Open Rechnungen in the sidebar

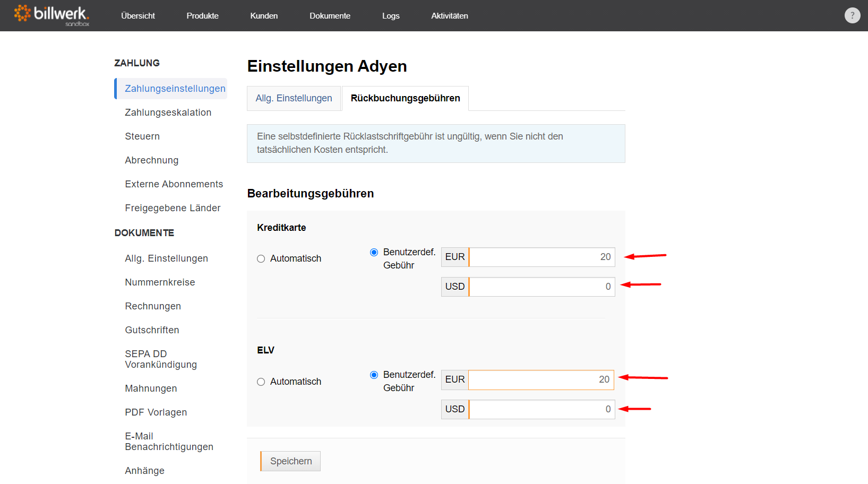coord(153,306)
